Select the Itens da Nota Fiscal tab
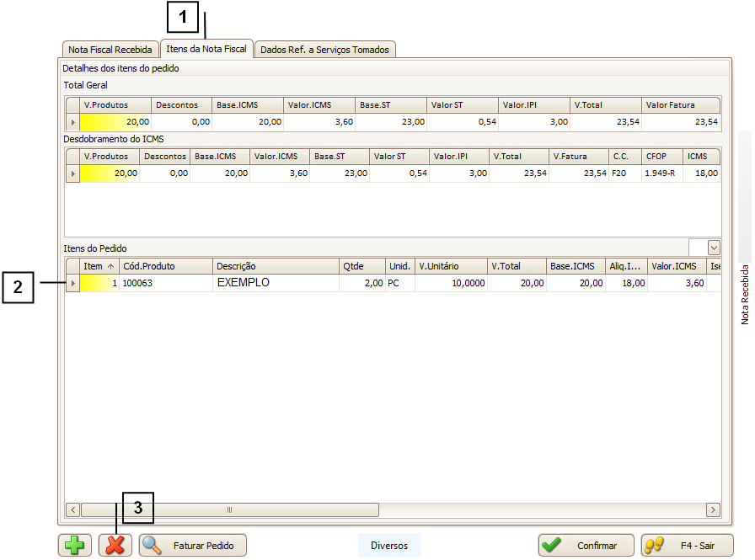755x560 pixels. [x=206, y=49]
